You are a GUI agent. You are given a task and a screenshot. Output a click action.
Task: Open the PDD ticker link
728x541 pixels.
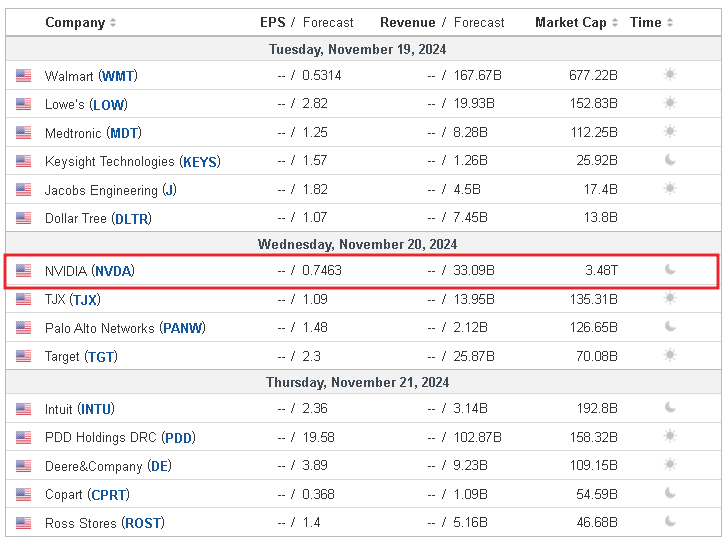click(179, 438)
